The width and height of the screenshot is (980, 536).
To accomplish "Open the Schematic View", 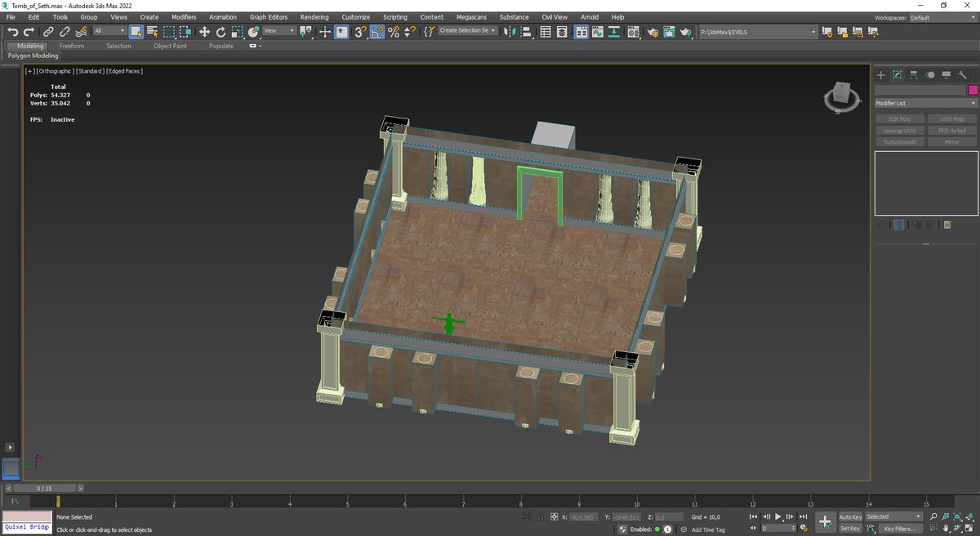I will click(616, 31).
